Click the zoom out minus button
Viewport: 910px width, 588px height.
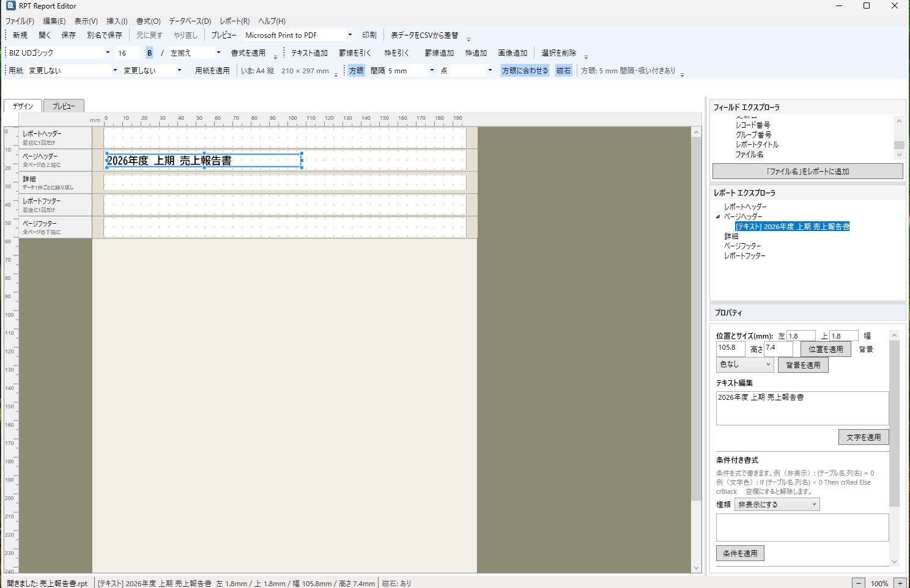coord(859,583)
